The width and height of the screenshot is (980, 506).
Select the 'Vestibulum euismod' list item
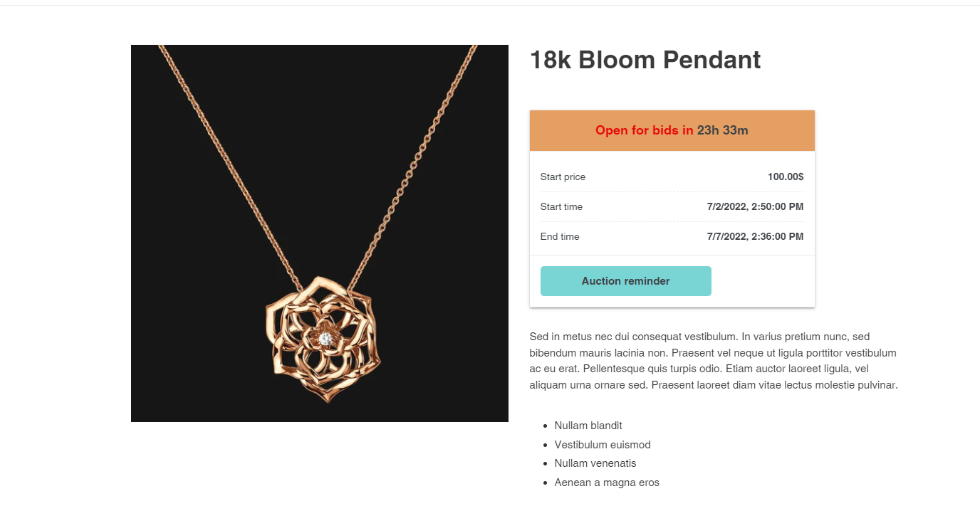click(x=603, y=445)
